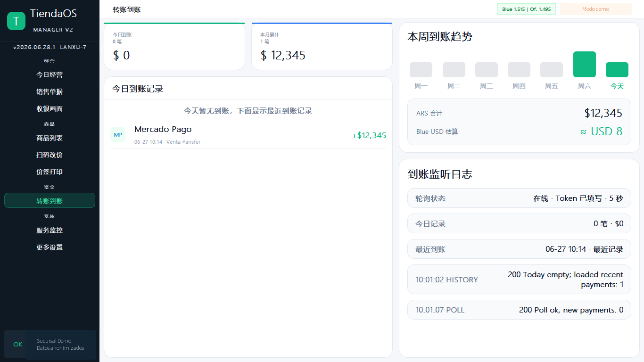Screen dimensions: 644x362
Task: Click the 本周到账趋势 heading
Action: [x=440, y=37]
